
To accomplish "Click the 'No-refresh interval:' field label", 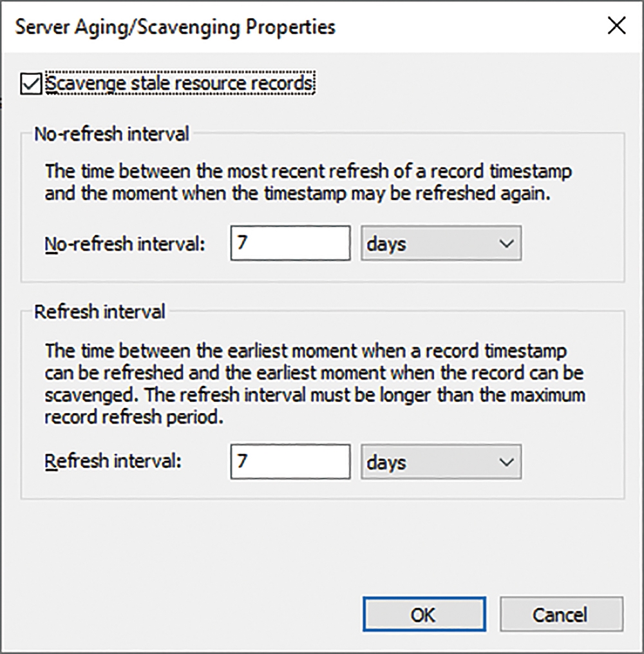I will coord(125,244).
